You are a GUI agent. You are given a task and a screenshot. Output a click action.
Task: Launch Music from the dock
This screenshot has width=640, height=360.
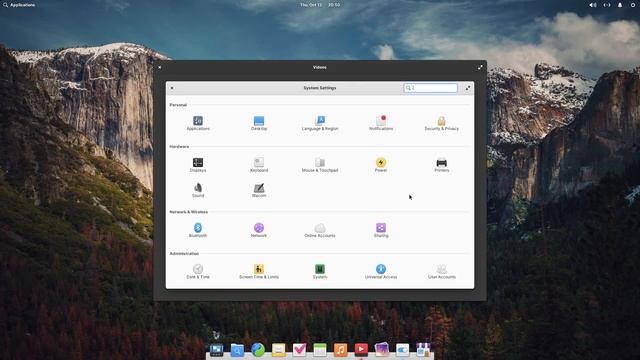pos(340,350)
